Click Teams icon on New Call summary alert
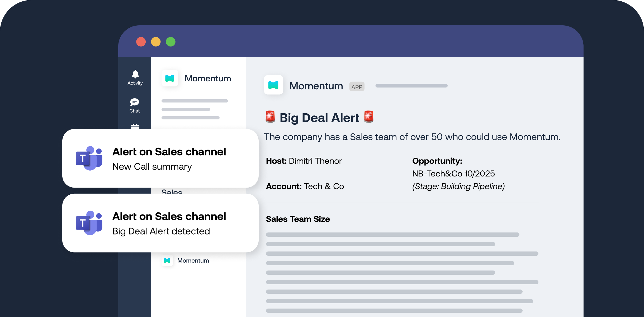Image resolution: width=644 pixels, height=317 pixels. tap(89, 158)
